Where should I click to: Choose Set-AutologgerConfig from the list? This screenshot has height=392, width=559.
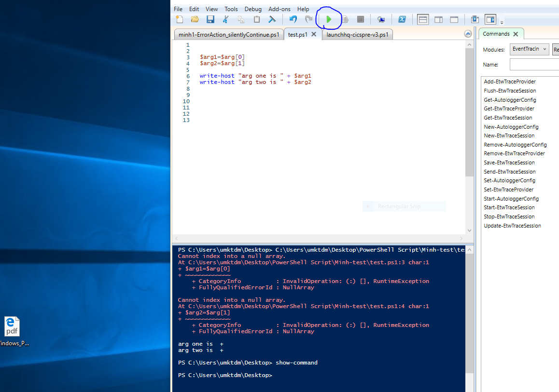tap(509, 180)
